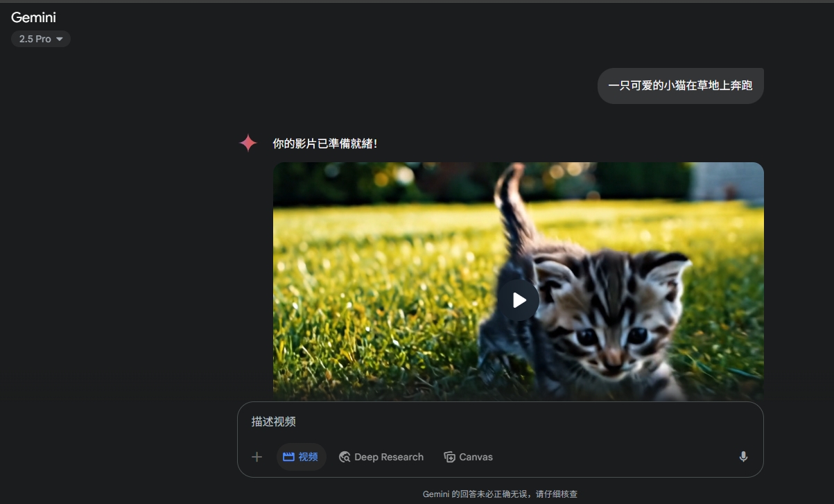The image size is (834, 504).
Task: Click the arrow next to 2.5 Pro
Action: [x=60, y=39]
